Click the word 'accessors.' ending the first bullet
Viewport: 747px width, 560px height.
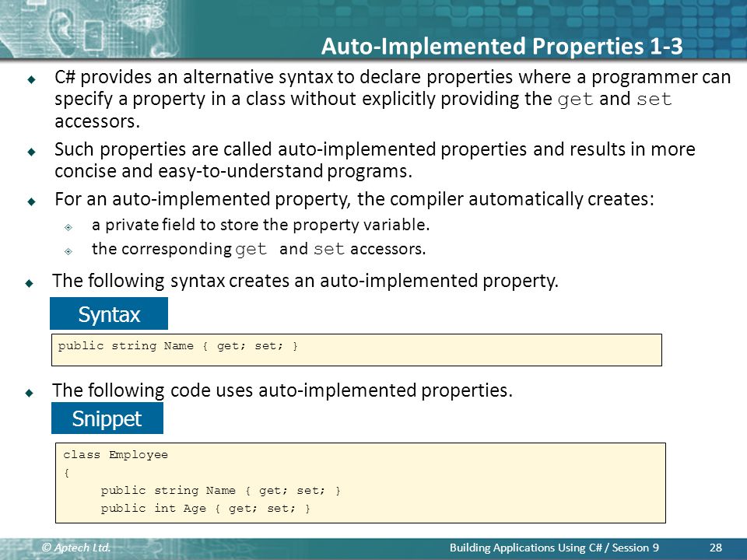[x=97, y=121]
